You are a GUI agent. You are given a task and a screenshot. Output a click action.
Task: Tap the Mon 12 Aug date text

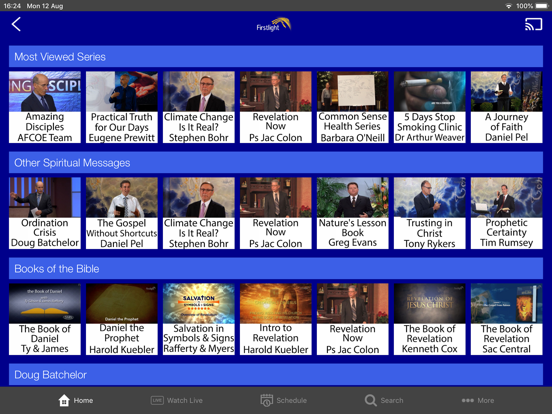45,6
